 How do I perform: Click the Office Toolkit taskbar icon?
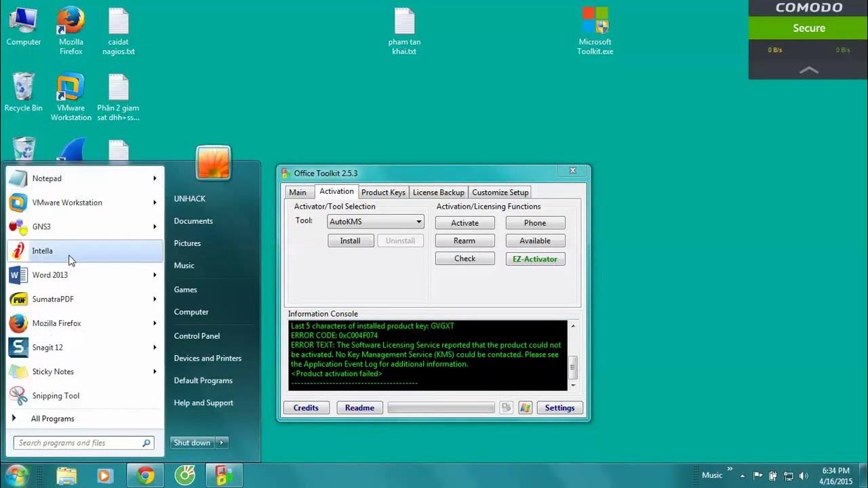[x=224, y=476]
